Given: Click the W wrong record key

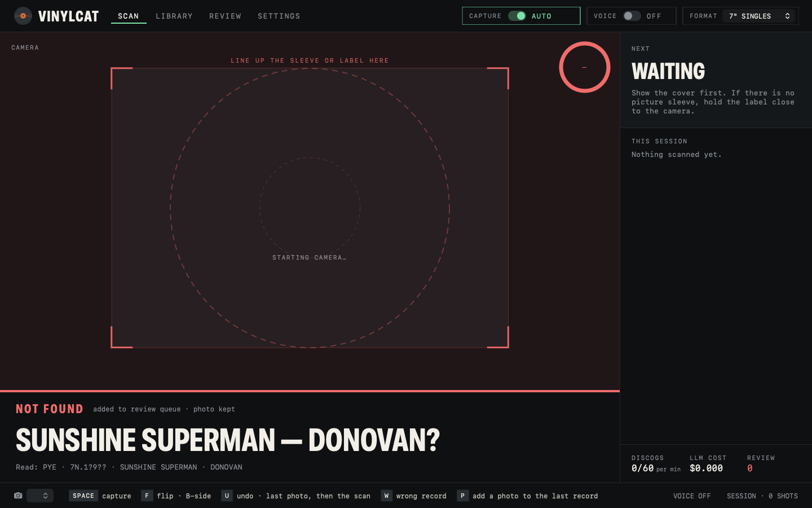Looking at the screenshot, I should coord(386,496).
